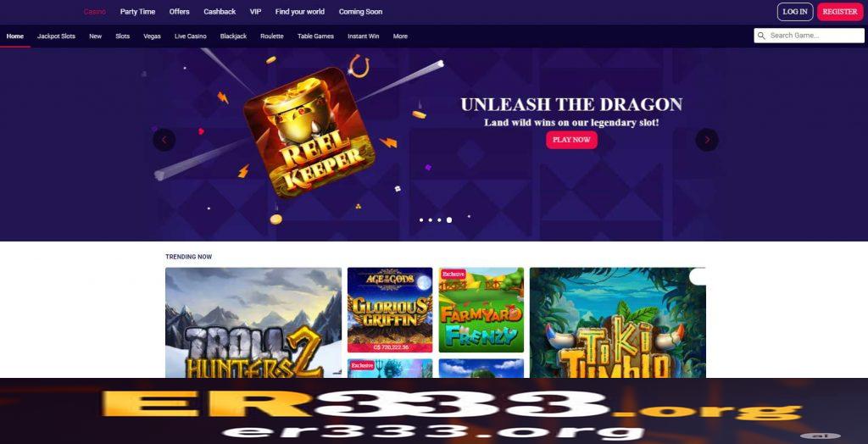Image resolution: width=868 pixels, height=444 pixels.
Task: Open the Cashback menu item
Action: [220, 12]
